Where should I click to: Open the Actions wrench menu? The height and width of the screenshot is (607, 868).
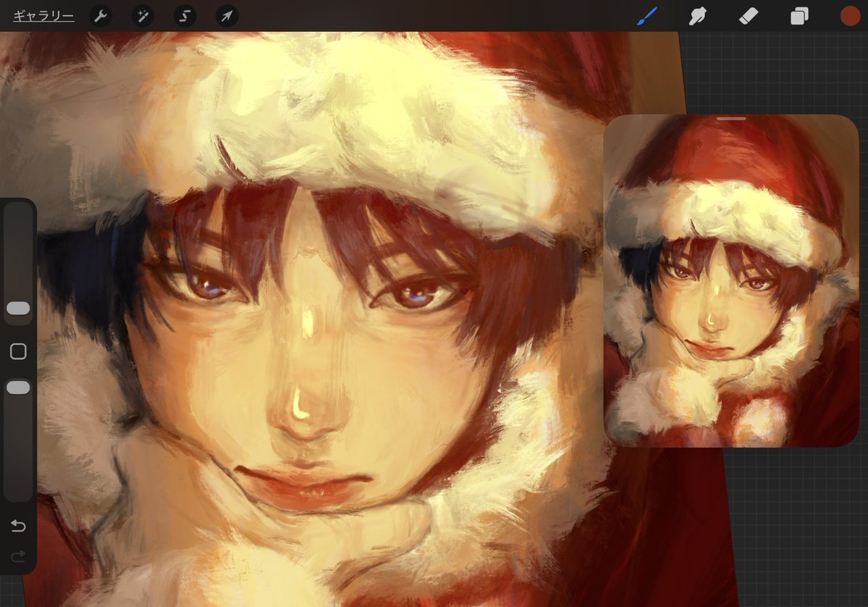point(100,16)
